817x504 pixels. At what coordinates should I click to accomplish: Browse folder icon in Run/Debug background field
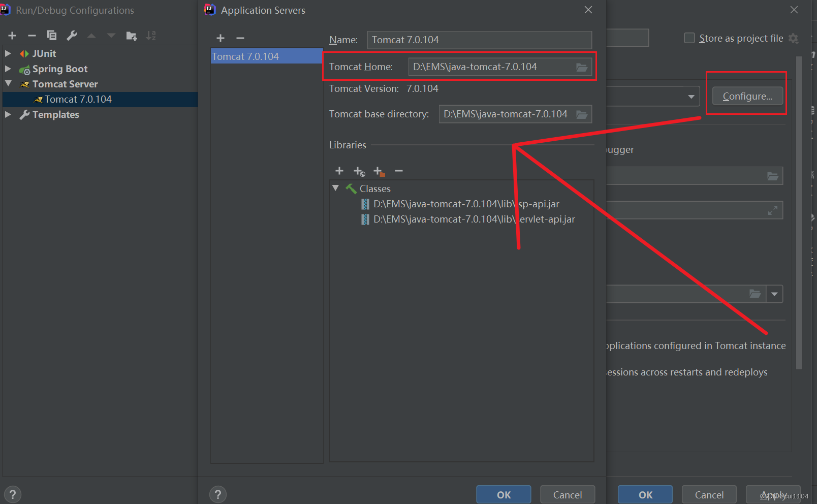[773, 176]
